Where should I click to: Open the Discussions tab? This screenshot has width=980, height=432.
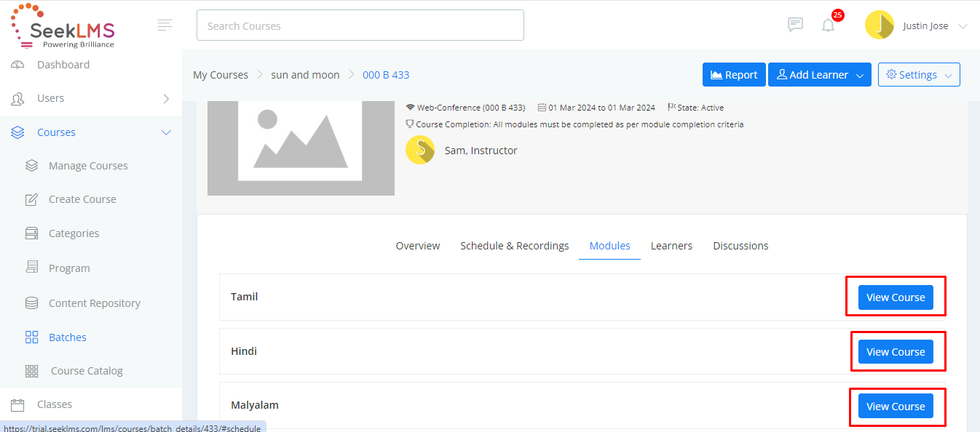[x=740, y=246]
